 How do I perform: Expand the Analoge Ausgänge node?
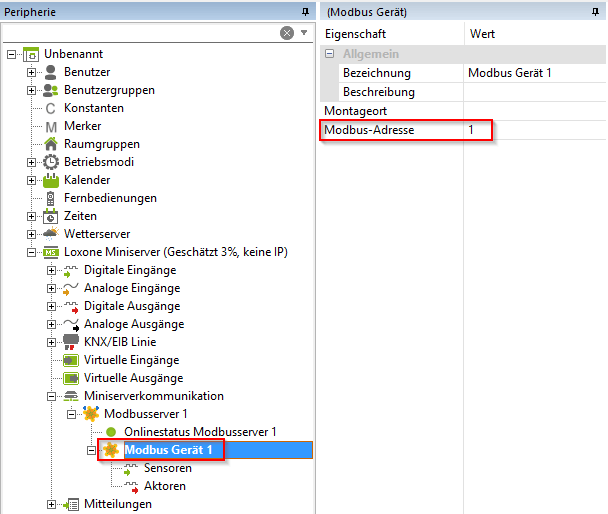point(51,324)
